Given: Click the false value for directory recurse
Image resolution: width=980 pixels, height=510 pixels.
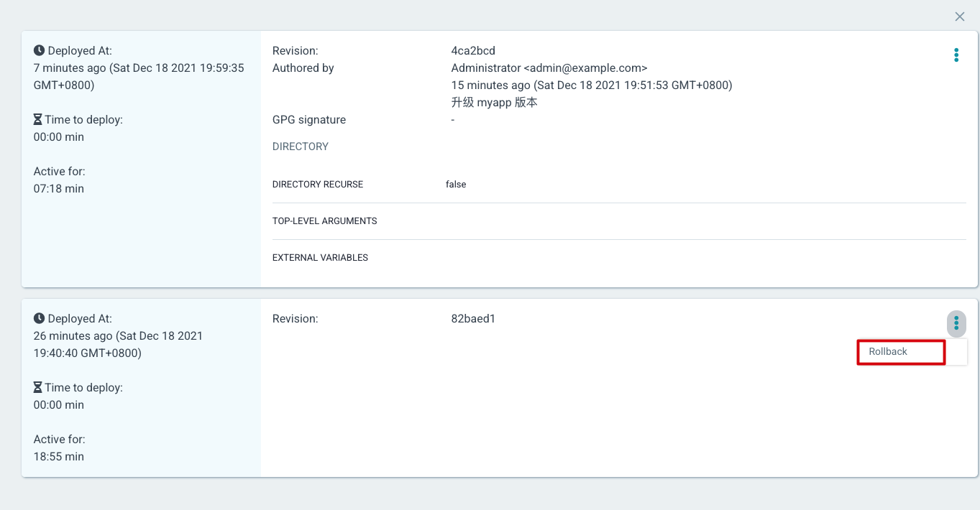Looking at the screenshot, I should 456,185.
